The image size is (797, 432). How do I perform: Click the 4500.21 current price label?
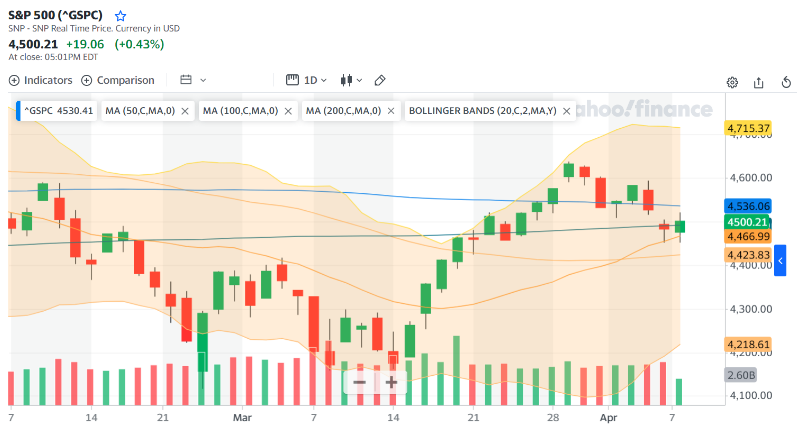pyautogui.click(x=747, y=222)
